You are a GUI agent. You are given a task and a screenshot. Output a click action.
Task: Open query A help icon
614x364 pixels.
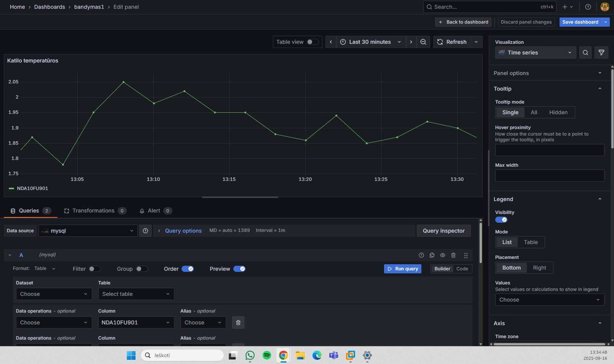(x=421, y=255)
